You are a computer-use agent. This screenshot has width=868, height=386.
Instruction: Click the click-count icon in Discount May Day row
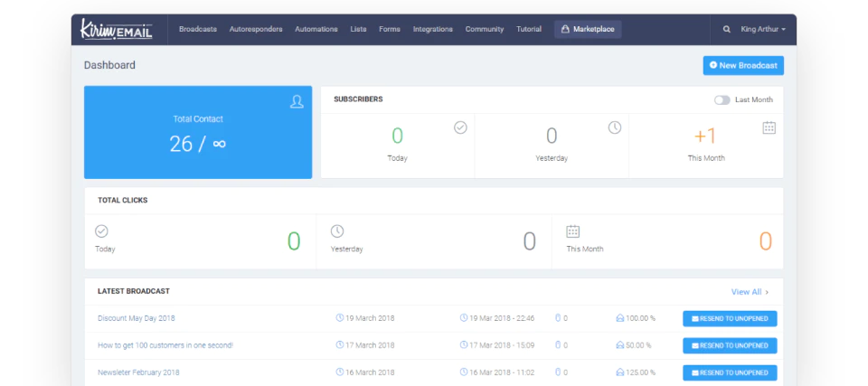pos(558,318)
